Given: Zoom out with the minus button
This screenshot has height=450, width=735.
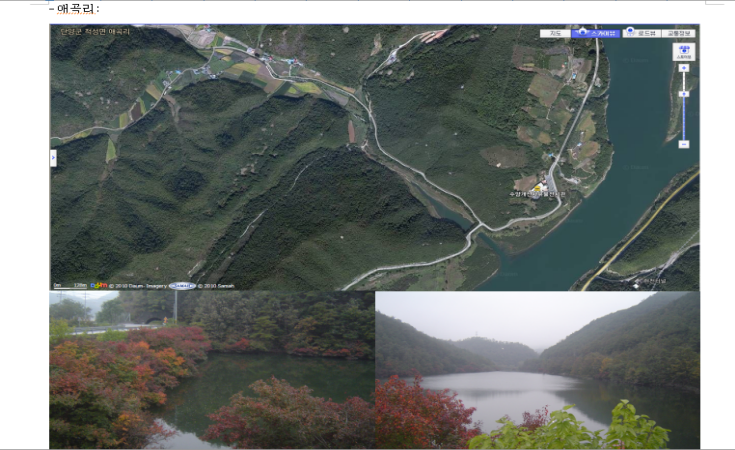Looking at the screenshot, I should point(684,144).
